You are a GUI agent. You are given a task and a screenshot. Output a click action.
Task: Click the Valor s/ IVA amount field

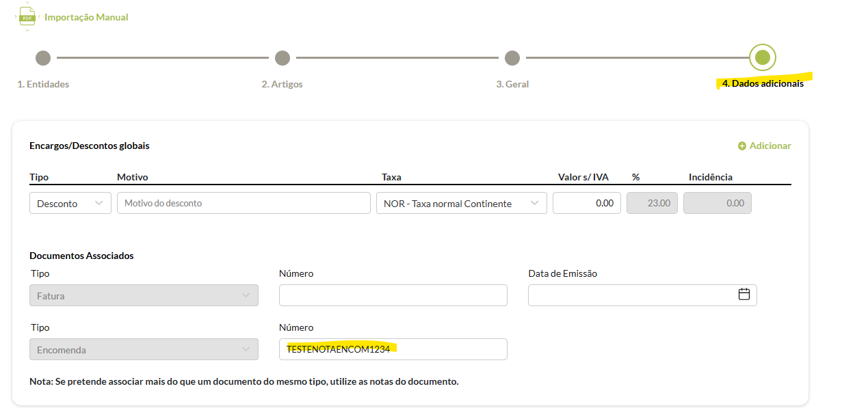click(586, 203)
